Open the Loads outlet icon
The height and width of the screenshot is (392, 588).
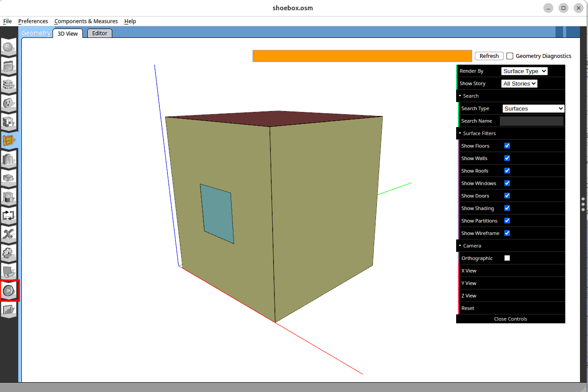9,103
